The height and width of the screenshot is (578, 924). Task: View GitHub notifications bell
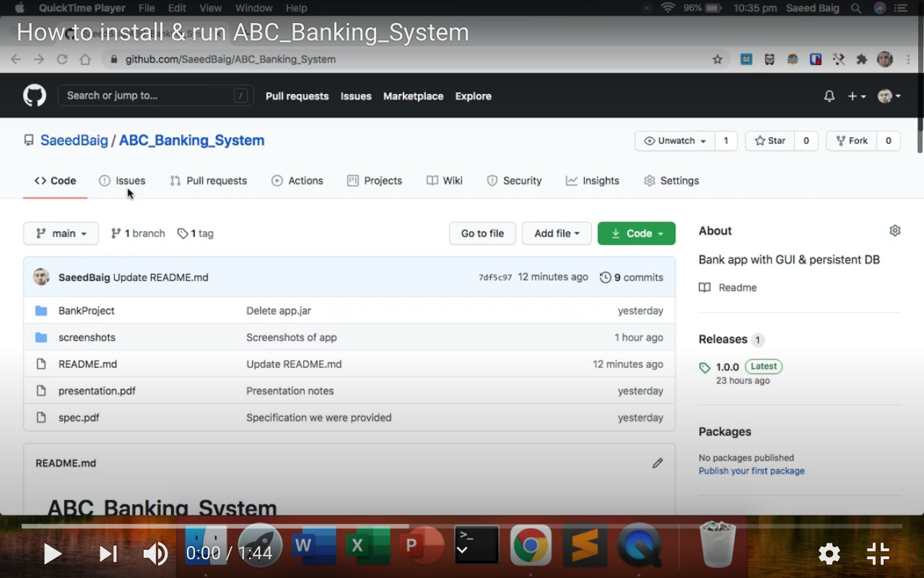[829, 96]
